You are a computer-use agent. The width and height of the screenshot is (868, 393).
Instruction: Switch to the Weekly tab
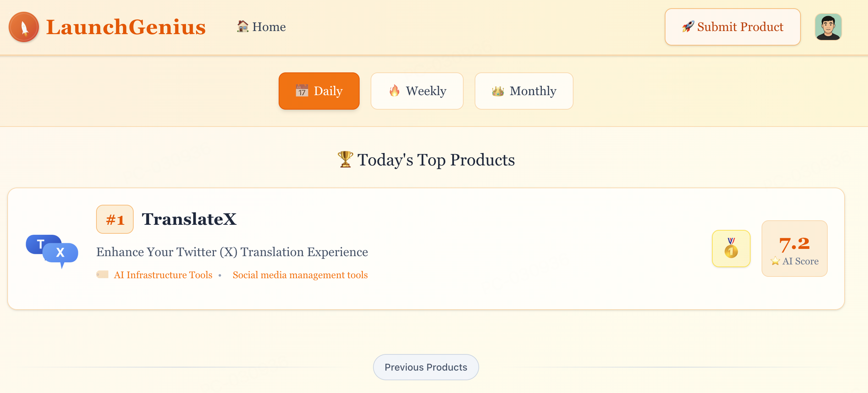(x=417, y=91)
